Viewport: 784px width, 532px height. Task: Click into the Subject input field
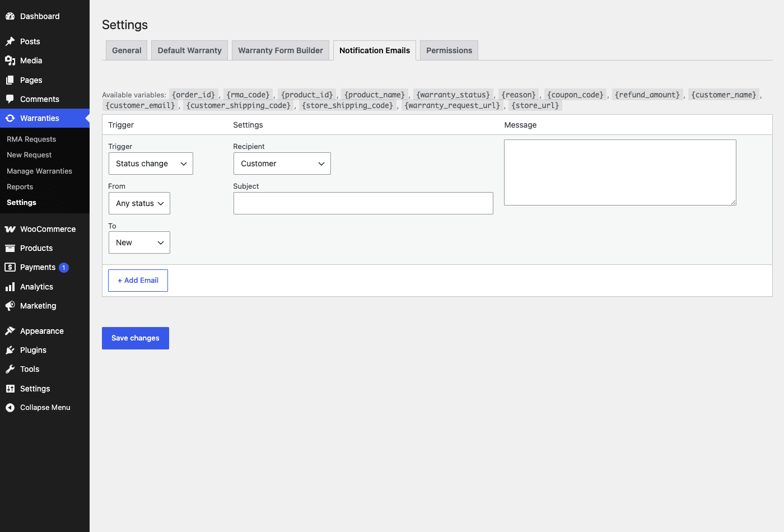[x=363, y=203]
